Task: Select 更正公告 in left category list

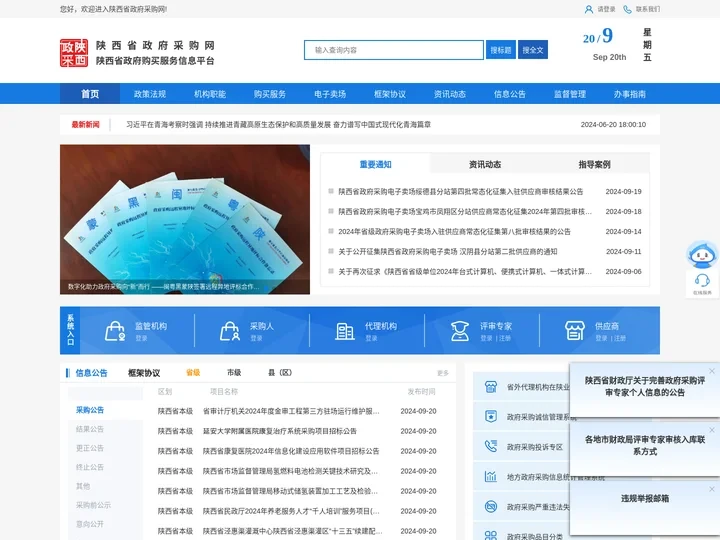Action: pyautogui.click(x=90, y=448)
